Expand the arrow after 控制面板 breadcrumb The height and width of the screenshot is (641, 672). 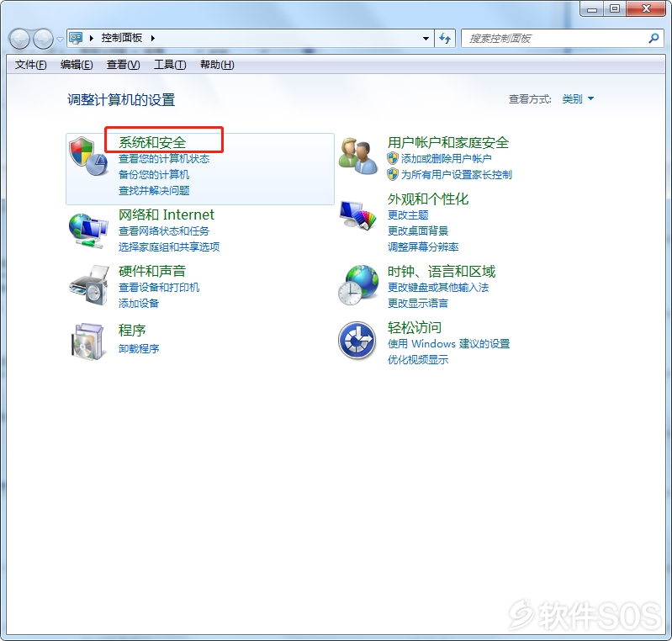[x=152, y=38]
